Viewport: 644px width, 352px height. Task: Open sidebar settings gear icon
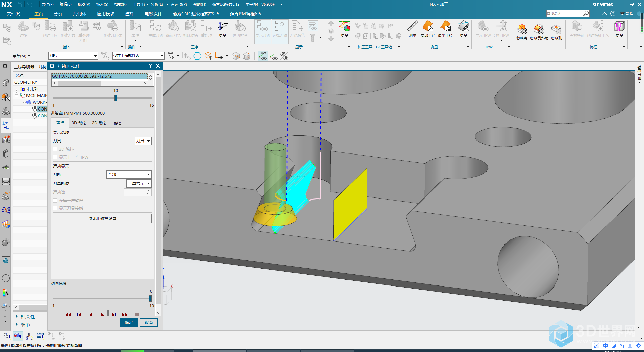(5, 66)
